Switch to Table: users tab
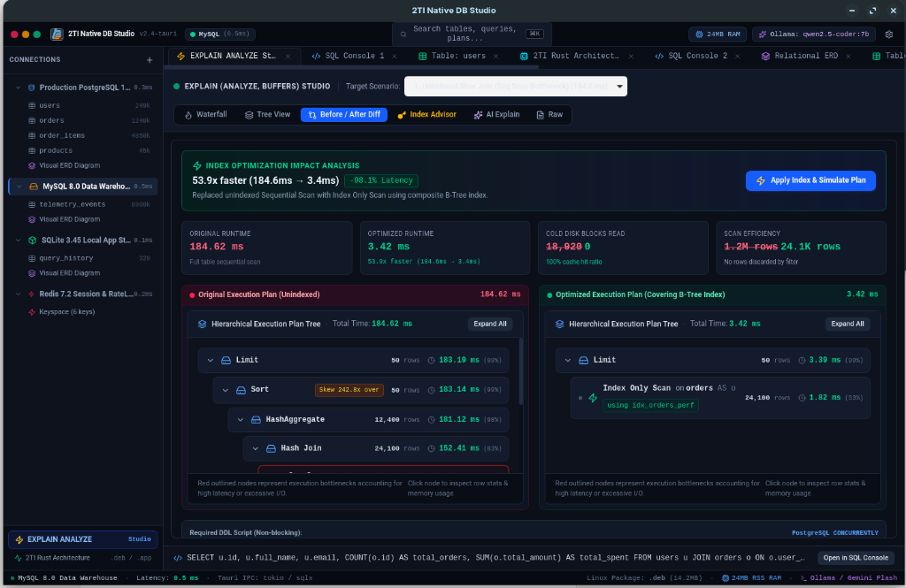 [458, 56]
